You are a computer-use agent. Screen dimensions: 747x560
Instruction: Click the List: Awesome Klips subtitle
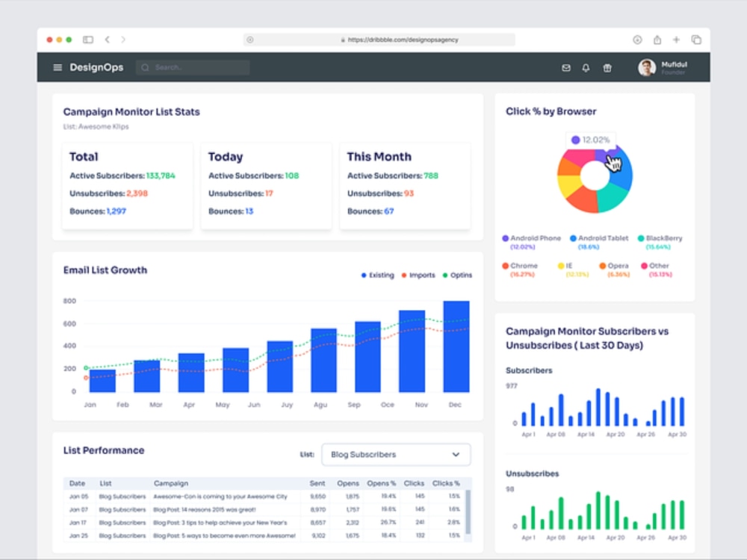tap(96, 127)
